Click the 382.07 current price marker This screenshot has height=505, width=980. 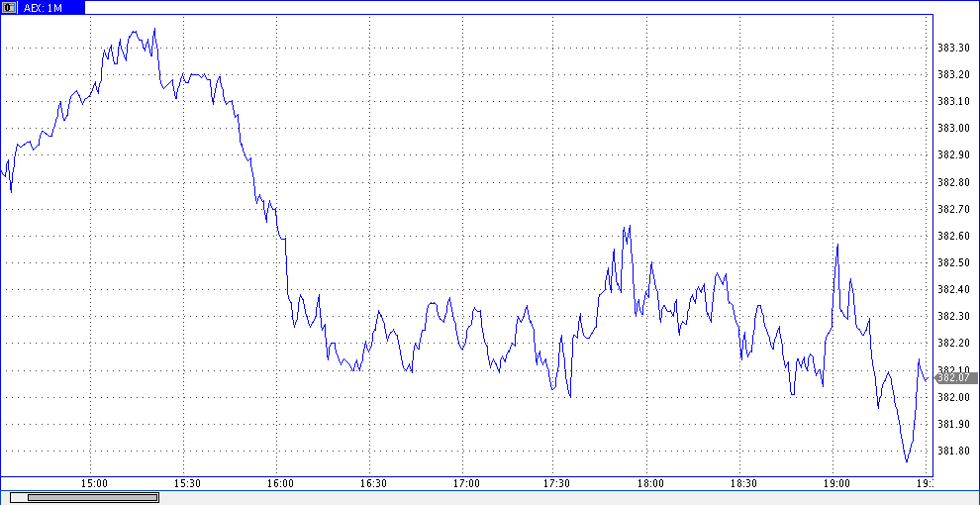tap(955, 377)
